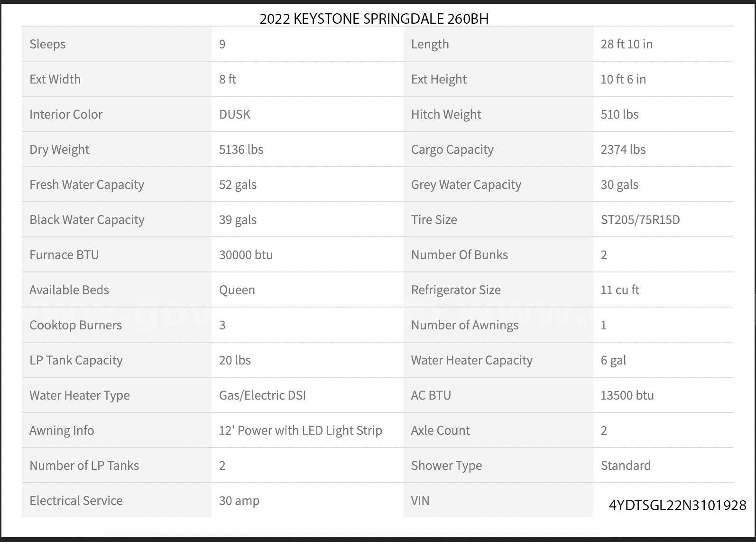Click the Available Beds value Queen
The height and width of the screenshot is (542, 756).
click(x=237, y=290)
